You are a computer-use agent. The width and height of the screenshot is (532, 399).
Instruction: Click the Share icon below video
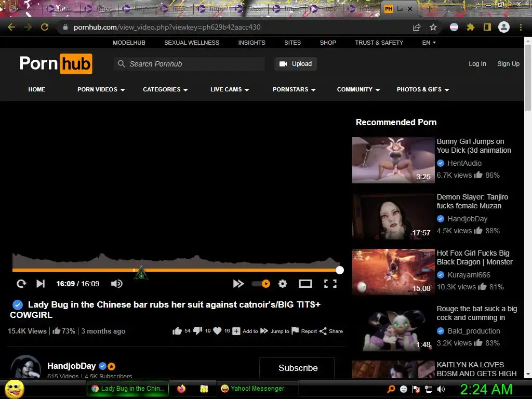(323, 331)
